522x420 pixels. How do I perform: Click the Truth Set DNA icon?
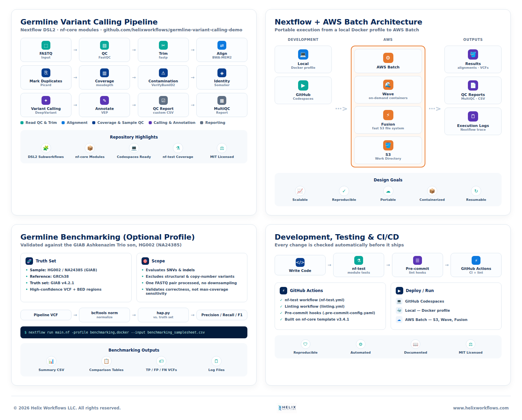click(x=29, y=261)
